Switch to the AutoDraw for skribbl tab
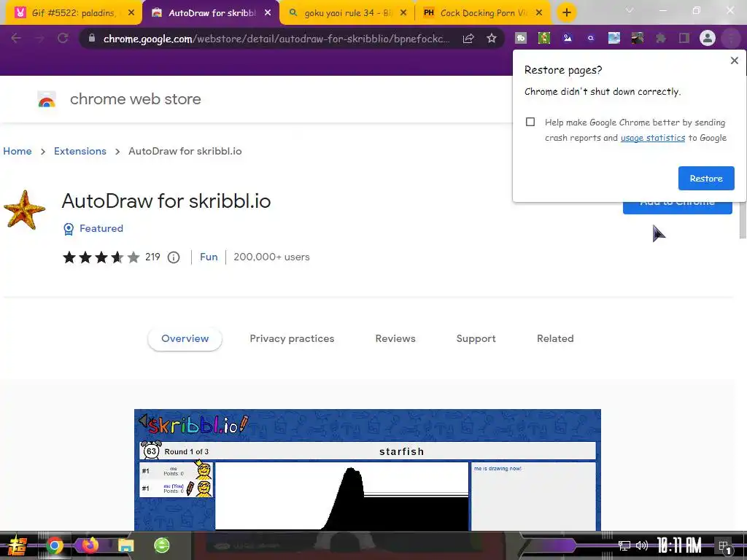The image size is (747, 560). point(212,13)
